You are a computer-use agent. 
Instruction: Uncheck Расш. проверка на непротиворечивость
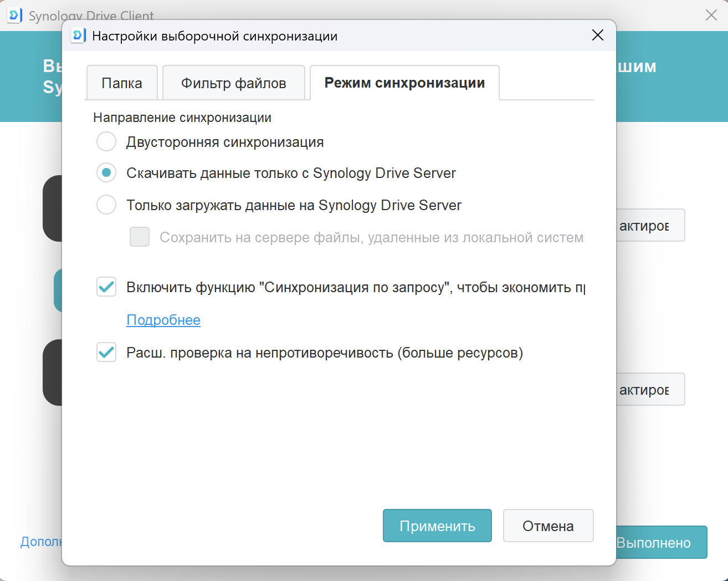[x=106, y=353]
